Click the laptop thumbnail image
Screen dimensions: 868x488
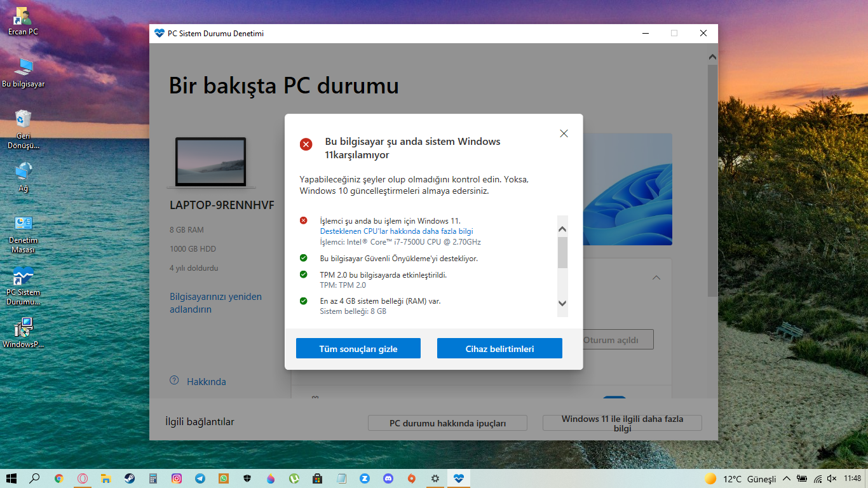pyautogui.click(x=211, y=163)
